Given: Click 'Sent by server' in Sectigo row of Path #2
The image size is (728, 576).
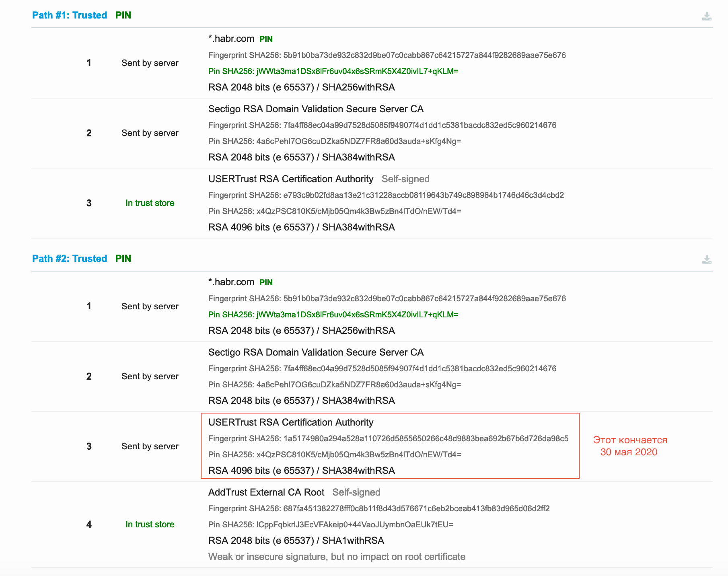Looking at the screenshot, I should 150,376.
